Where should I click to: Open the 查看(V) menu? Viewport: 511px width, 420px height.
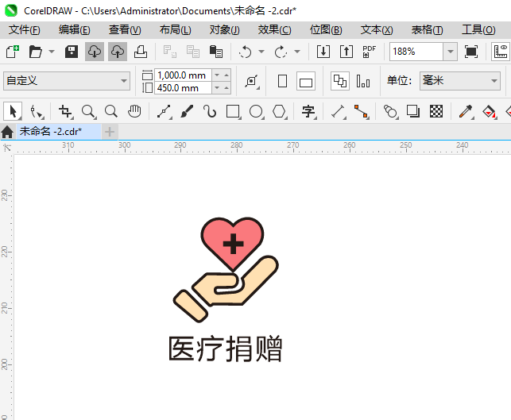tap(125, 30)
